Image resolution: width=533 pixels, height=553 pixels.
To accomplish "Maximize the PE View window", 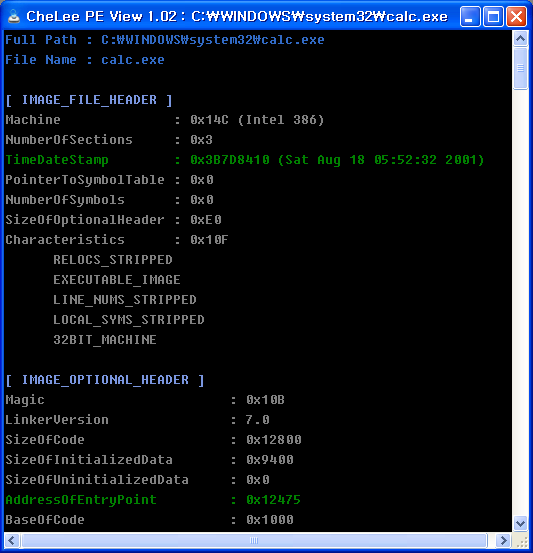I will (493, 17).
